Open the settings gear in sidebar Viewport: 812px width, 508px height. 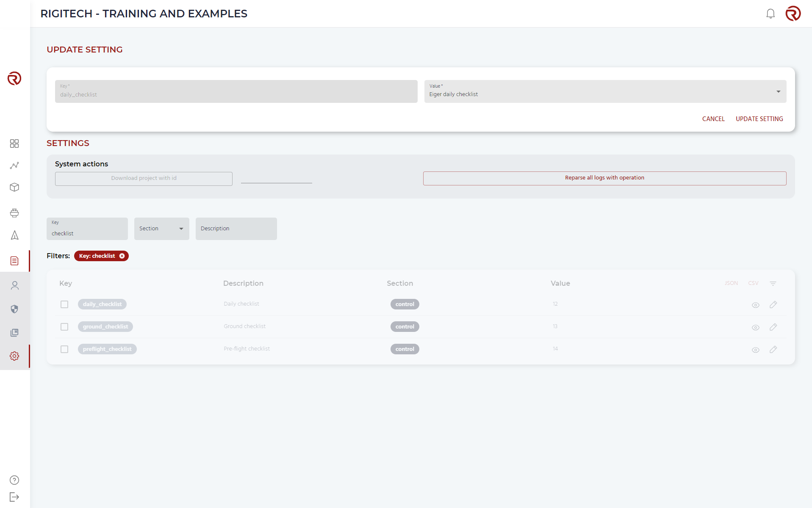coord(14,356)
